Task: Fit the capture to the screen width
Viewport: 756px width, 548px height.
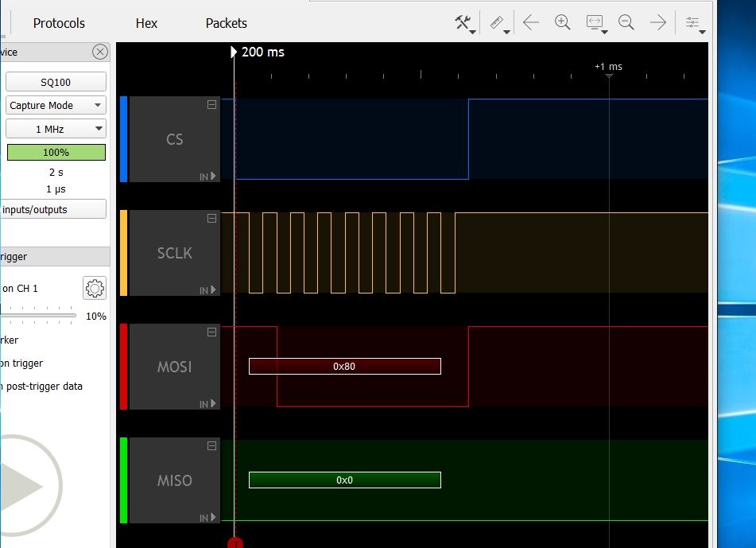Action: coord(594,21)
